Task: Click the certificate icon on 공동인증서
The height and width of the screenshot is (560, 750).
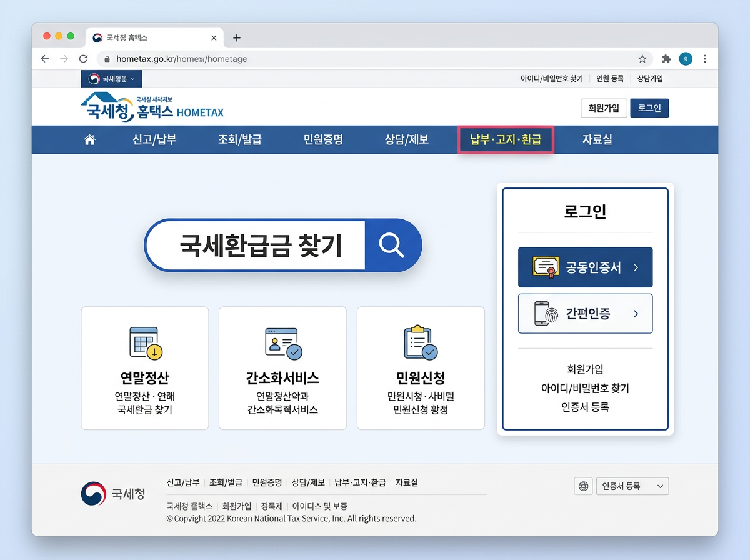Action: click(x=546, y=267)
